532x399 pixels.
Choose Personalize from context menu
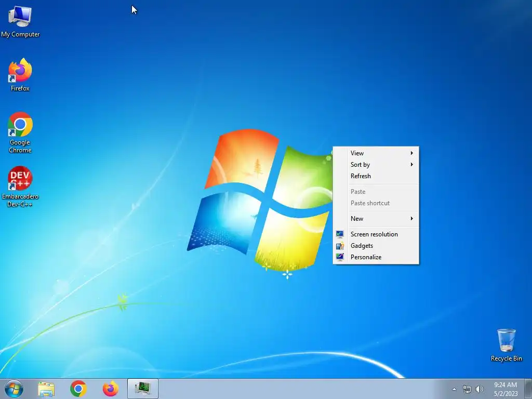[x=376, y=257]
